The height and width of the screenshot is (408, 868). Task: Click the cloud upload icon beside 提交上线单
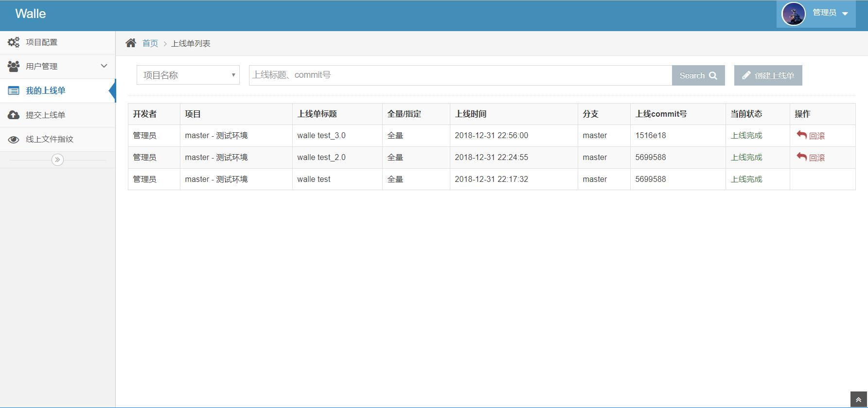tap(14, 115)
